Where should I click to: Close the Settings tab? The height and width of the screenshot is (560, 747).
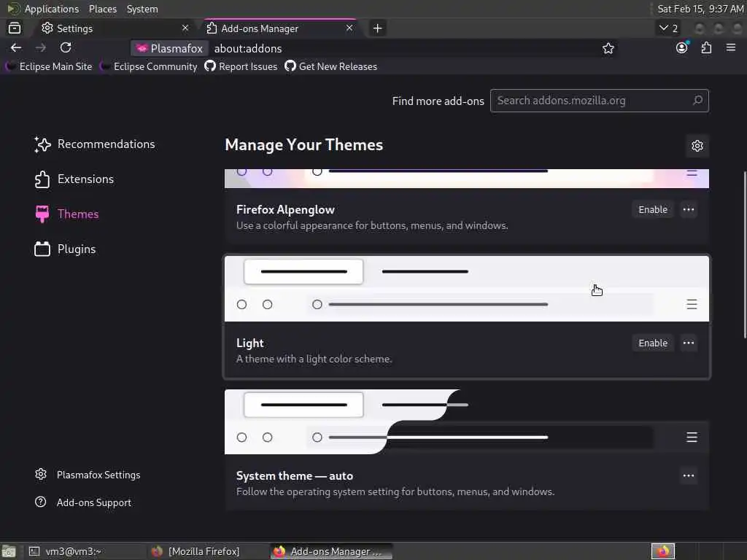(185, 28)
